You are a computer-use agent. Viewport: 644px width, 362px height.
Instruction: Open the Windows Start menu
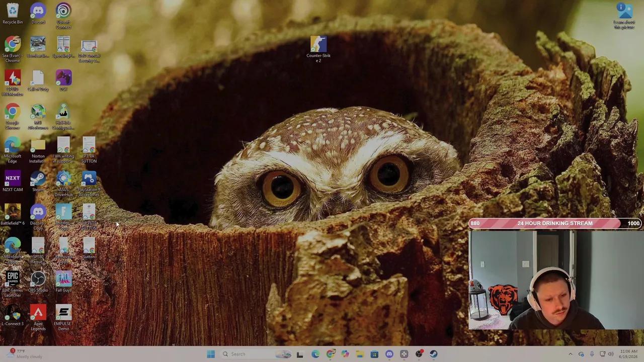[x=211, y=354]
